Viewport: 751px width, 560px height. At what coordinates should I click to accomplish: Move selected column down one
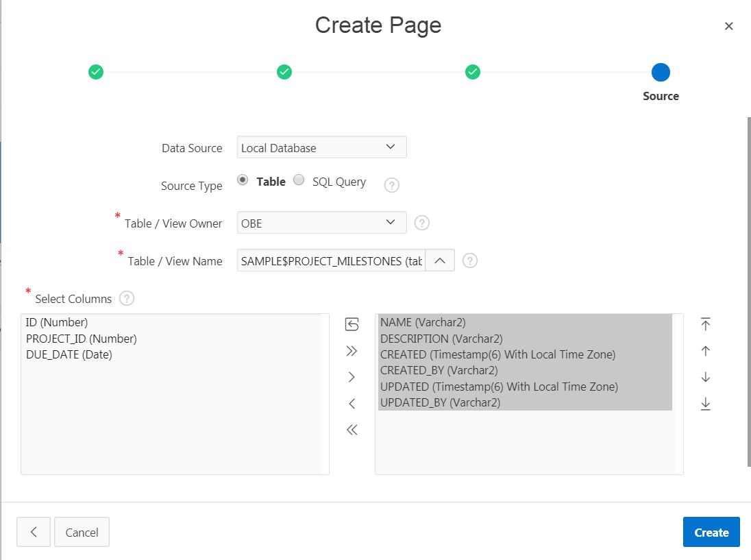[705, 377]
